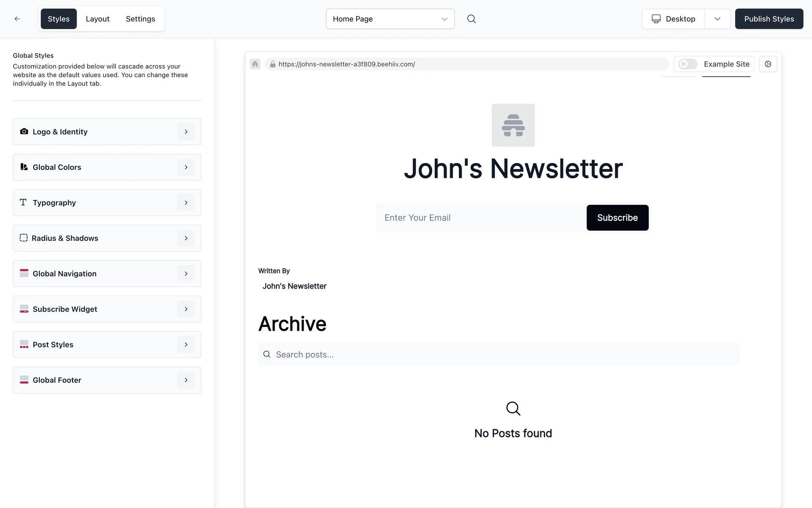This screenshot has width=812, height=508.
Task: Click the search magnifier icon in the top bar
Action: (471, 19)
